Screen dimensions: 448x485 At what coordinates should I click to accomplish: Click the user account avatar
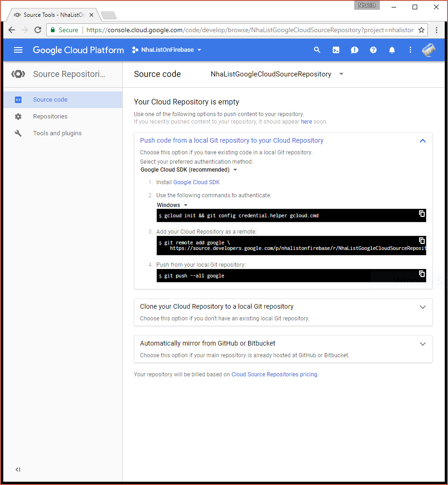tap(429, 50)
